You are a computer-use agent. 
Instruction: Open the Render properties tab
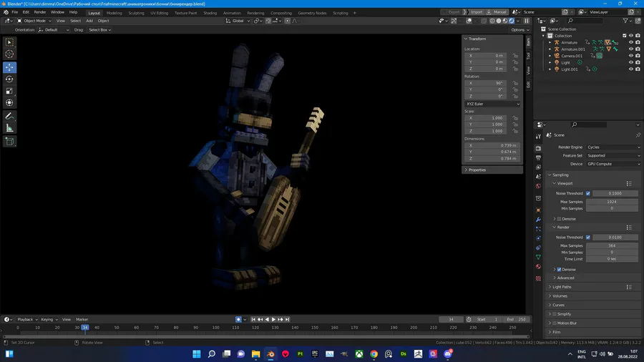(x=538, y=148)
